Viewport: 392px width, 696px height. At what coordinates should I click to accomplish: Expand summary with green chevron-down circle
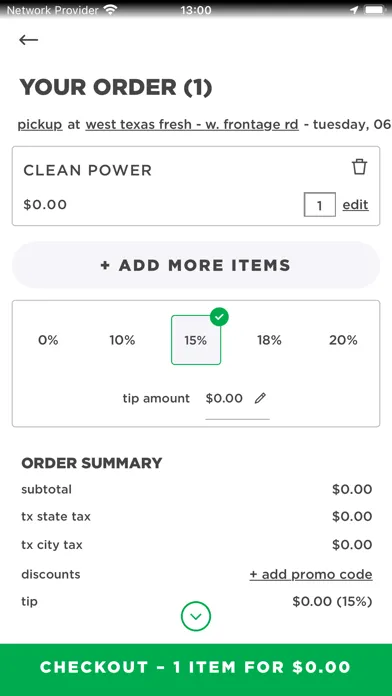(x=196, y=616)
